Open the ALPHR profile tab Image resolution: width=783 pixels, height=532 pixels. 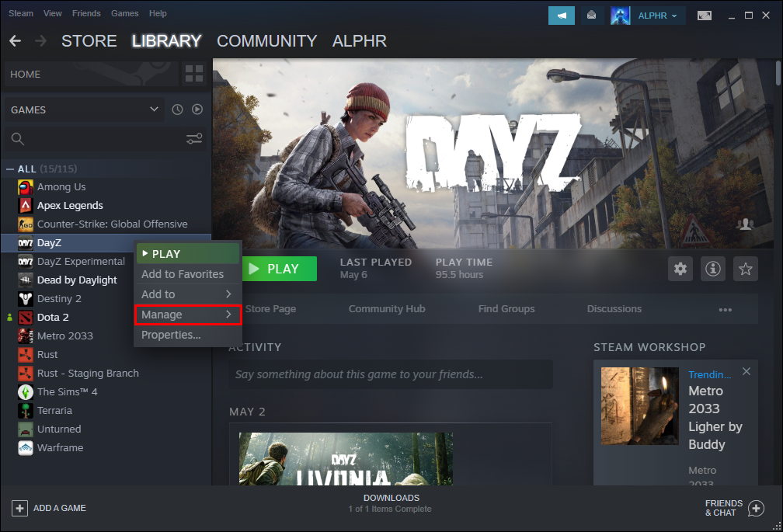click(x=360, y=41)
